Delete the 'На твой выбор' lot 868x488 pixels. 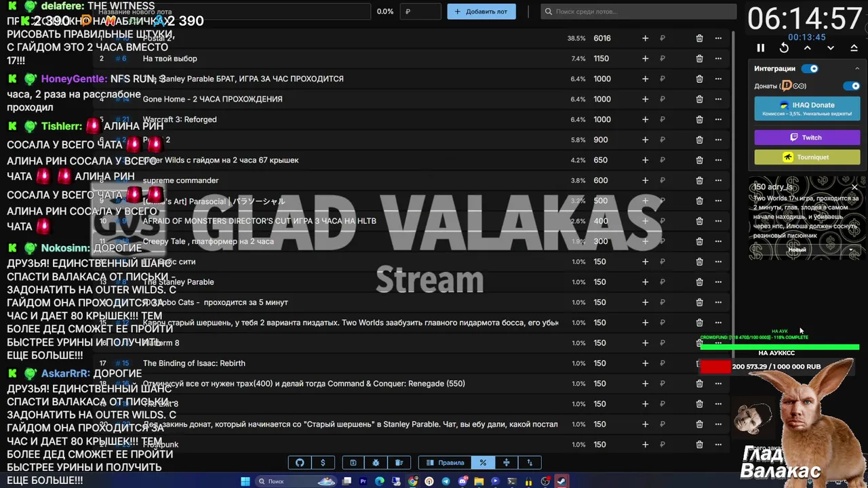[x=699, y=59]
